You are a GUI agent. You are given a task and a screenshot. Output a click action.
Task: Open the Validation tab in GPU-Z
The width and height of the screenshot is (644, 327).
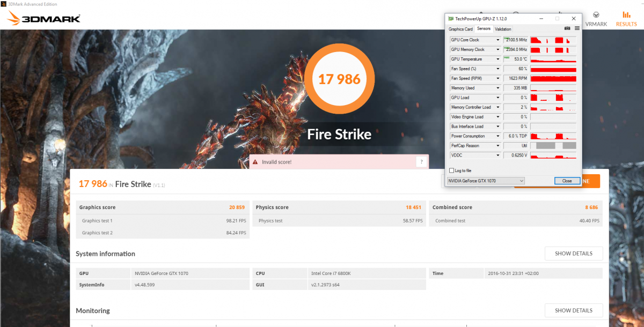point(503,29)
